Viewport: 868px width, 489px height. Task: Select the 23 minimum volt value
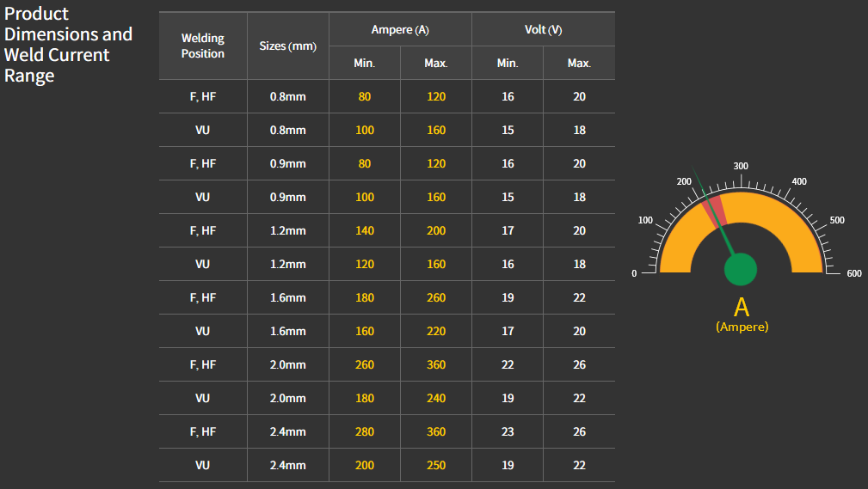[508, 431]
